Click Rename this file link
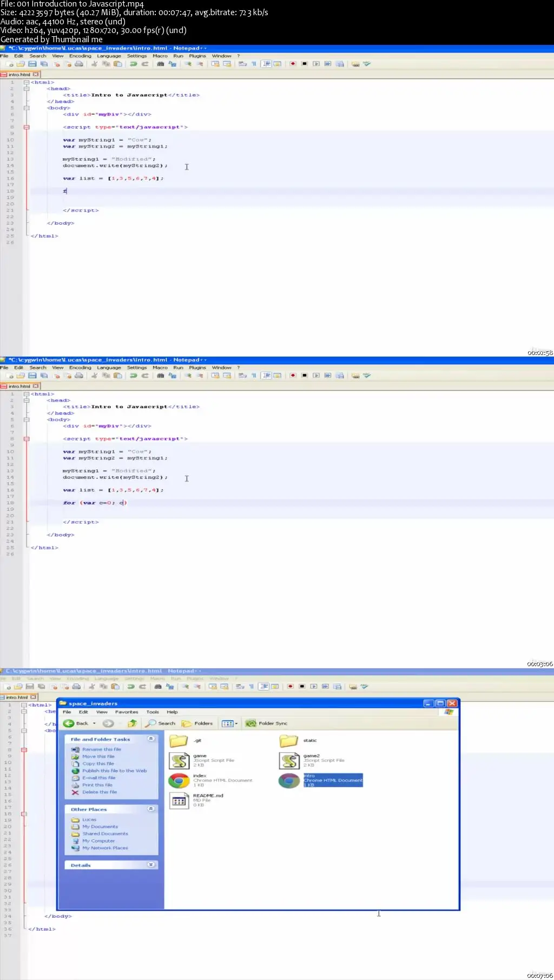554x980 pixels. (102, 749)
